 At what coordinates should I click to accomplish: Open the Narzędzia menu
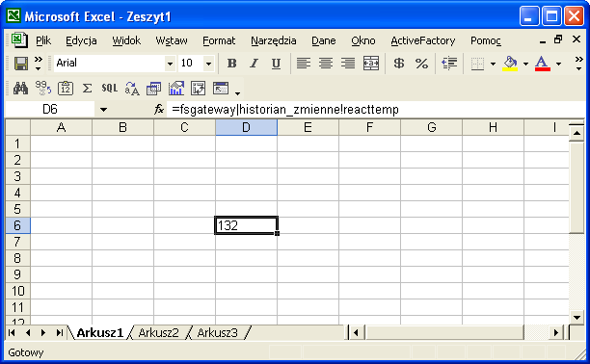coord(274,40)
